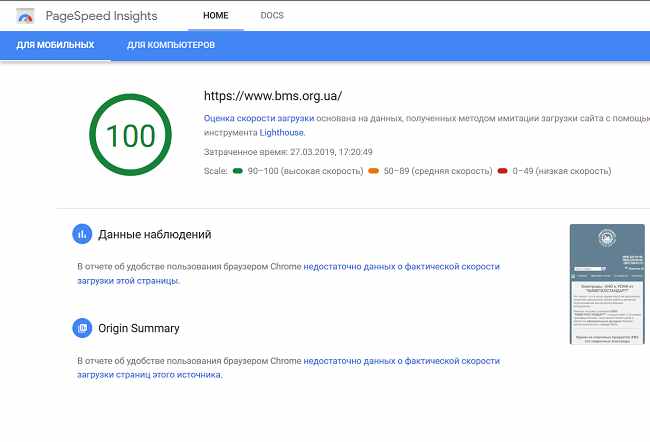Image resolution: width=650 pixels, height=442 pixels.
Task: Click the green 90–100 scale dot
Action: coord(238,171)
